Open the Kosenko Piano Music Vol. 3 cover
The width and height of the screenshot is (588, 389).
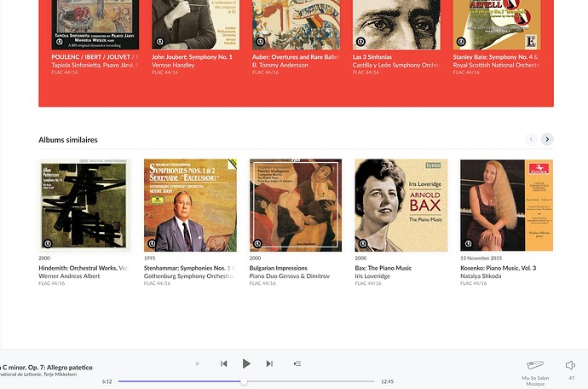tap(506, 205)
